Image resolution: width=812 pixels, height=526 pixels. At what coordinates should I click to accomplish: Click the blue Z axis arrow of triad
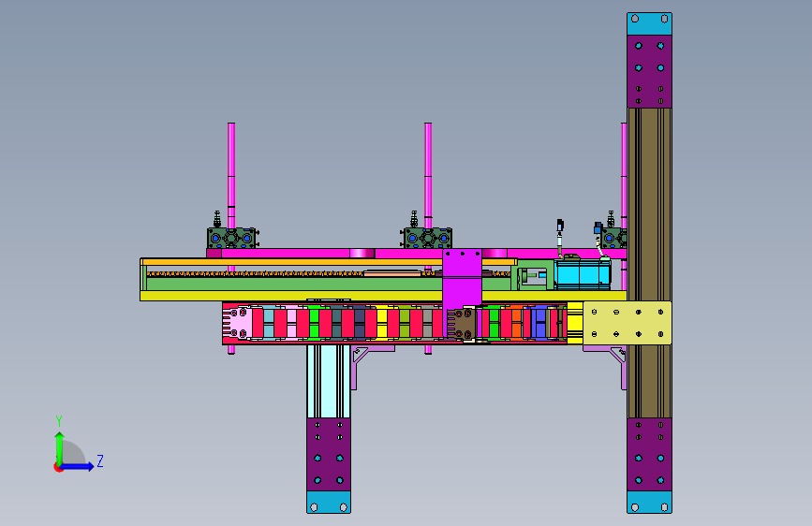(x=78, y=466)
